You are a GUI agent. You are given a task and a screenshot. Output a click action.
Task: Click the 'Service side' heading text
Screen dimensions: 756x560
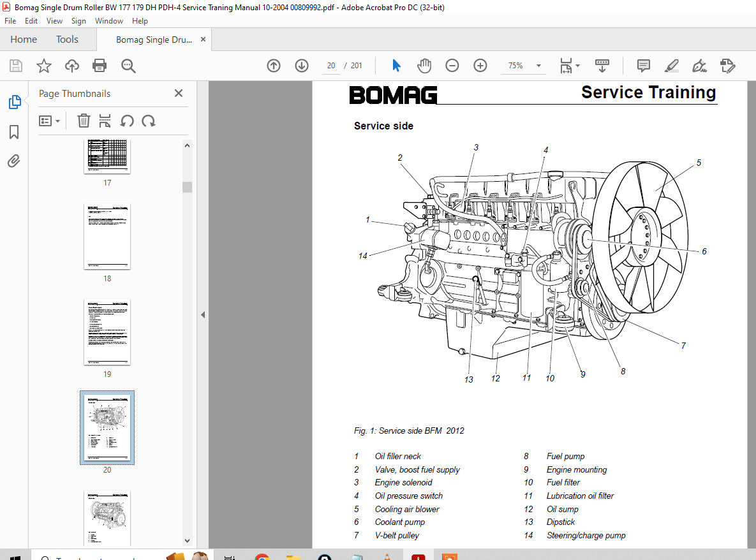point(383,126)
